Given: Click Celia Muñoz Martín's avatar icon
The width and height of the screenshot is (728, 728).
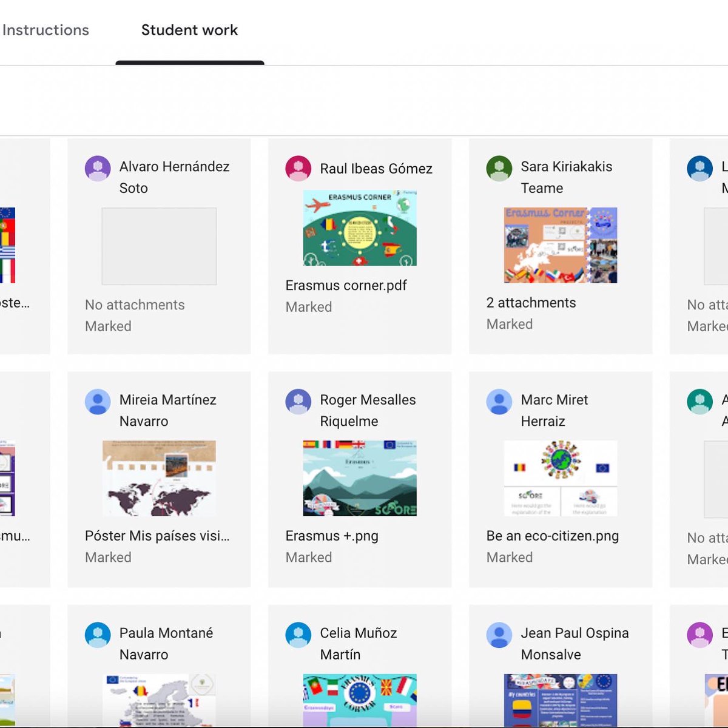Looking at the screenshot, I should pyautogui.click(x=298, y=635).
